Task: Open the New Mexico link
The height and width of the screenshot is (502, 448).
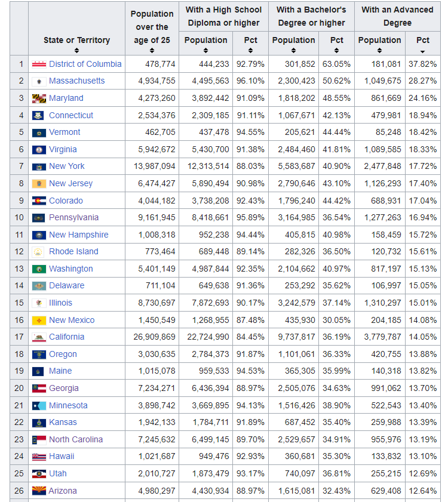Action: (x=72, y=320)
